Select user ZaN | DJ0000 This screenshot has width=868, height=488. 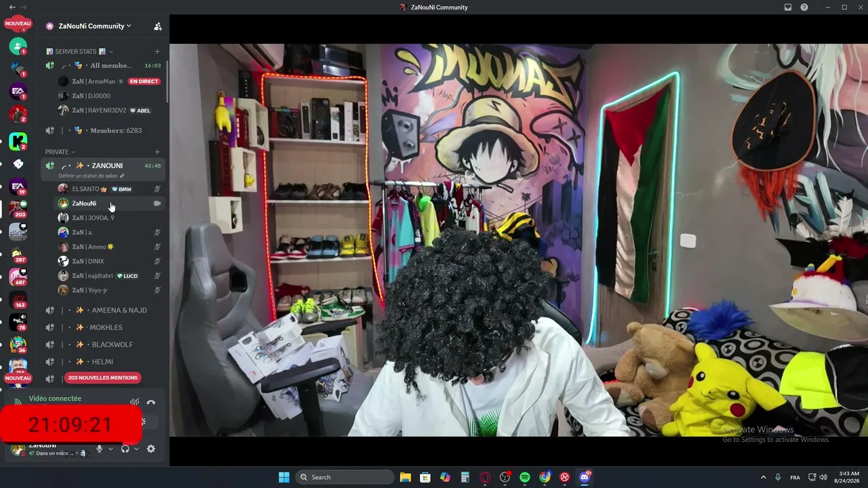pos(110,96)
